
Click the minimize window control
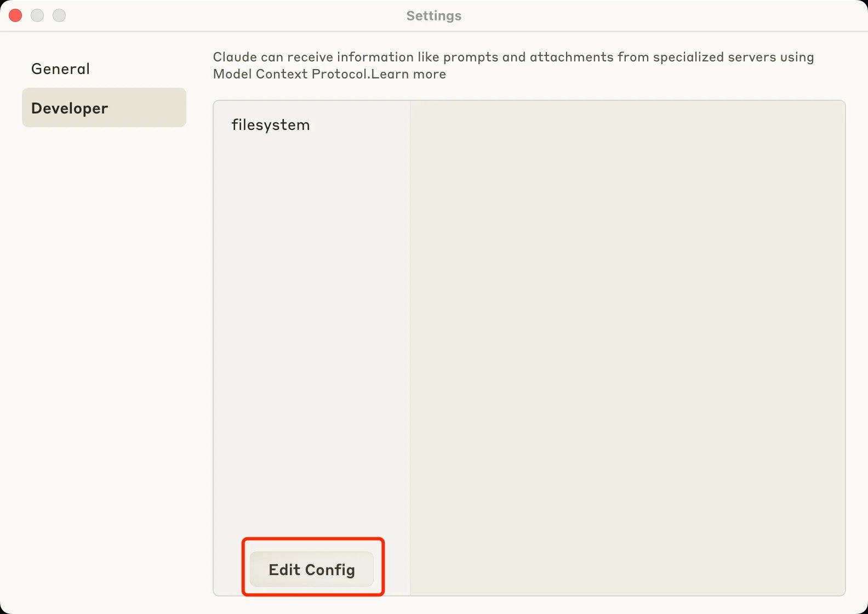(37, 15)
